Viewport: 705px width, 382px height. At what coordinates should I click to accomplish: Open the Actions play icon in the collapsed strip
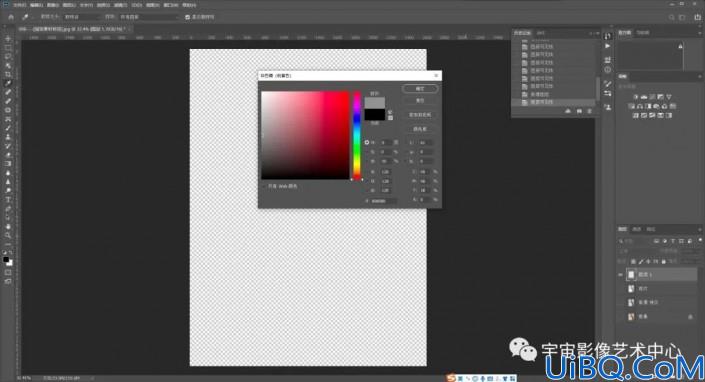[607, 46]
